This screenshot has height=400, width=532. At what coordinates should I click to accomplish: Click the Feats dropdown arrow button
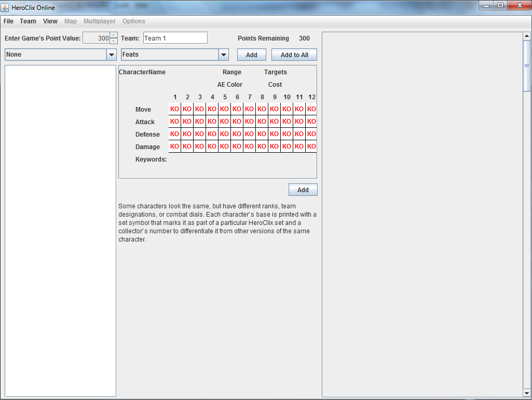click(x=223, y=55)
